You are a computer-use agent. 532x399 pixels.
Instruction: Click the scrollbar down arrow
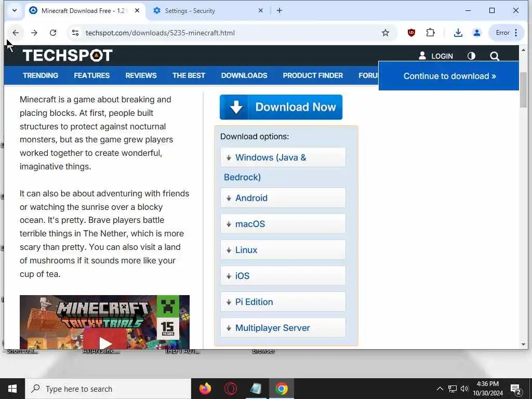click(523, 344)
